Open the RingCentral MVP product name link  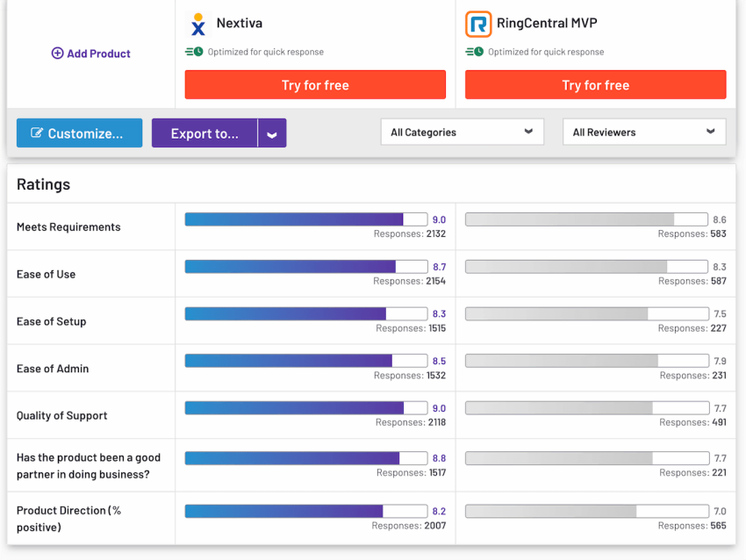tap(547, 23)
